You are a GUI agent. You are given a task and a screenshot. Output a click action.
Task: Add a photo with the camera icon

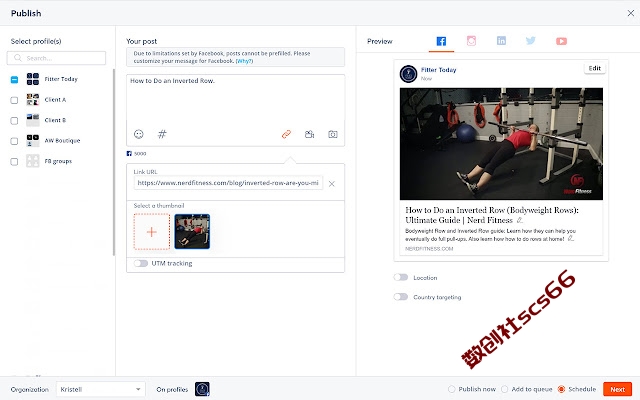(333, 134)
